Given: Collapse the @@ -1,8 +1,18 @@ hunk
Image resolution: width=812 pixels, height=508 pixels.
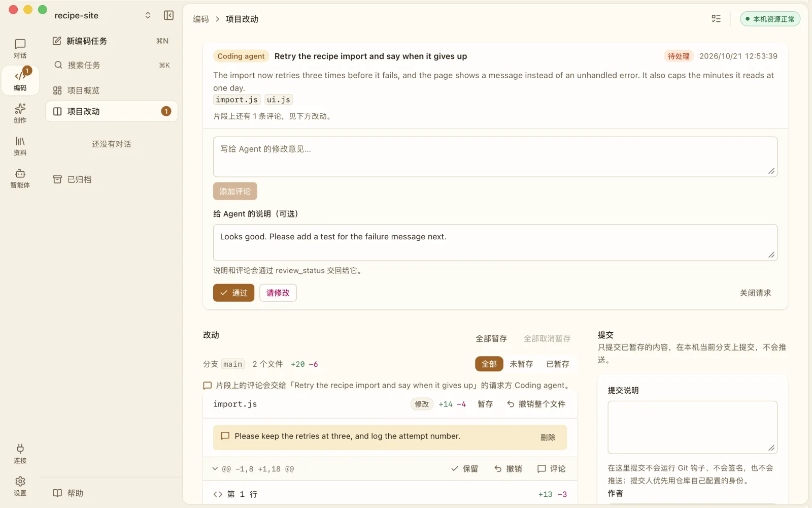Looking at the screenshot, I should click(x=215, y=469).
